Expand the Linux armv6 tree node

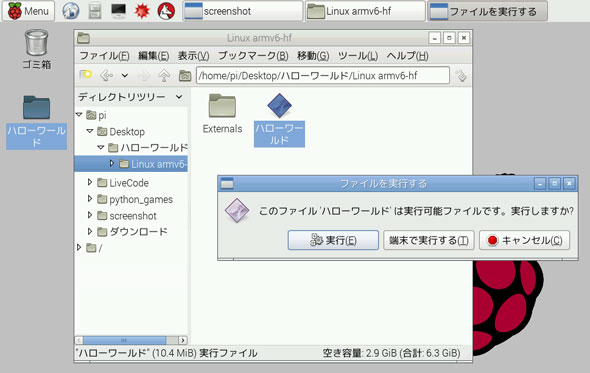click(x=112, y=163)
